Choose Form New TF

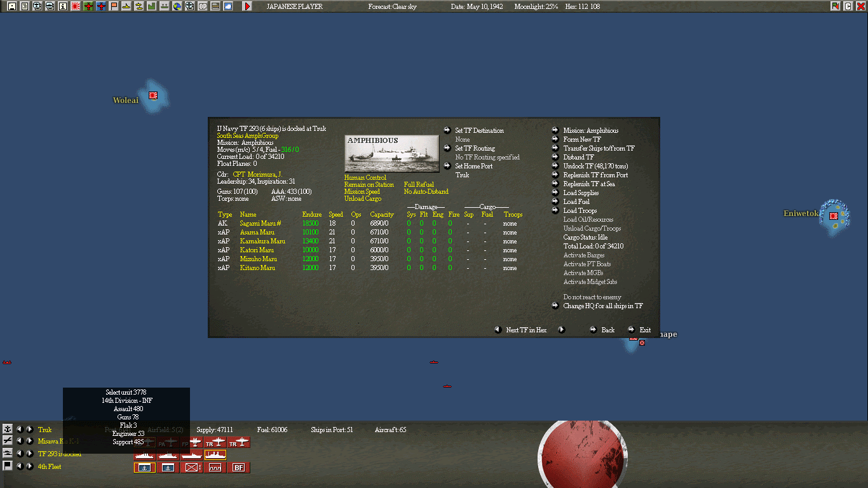coord(582,140)
